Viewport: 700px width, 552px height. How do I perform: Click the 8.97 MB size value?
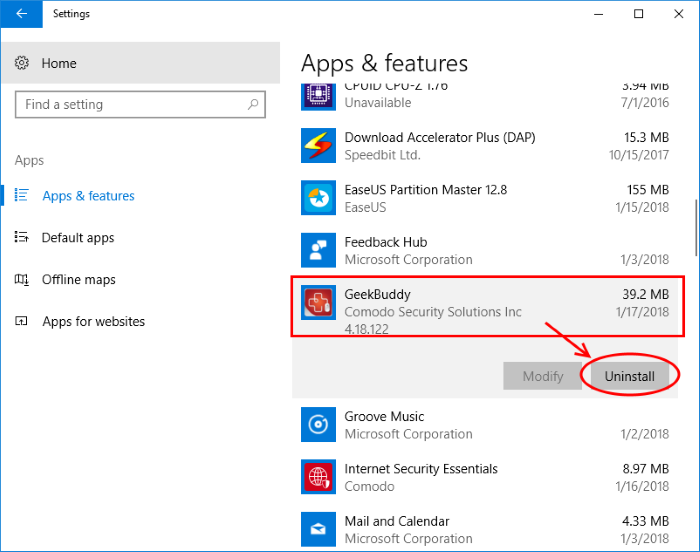pos(646,468)
